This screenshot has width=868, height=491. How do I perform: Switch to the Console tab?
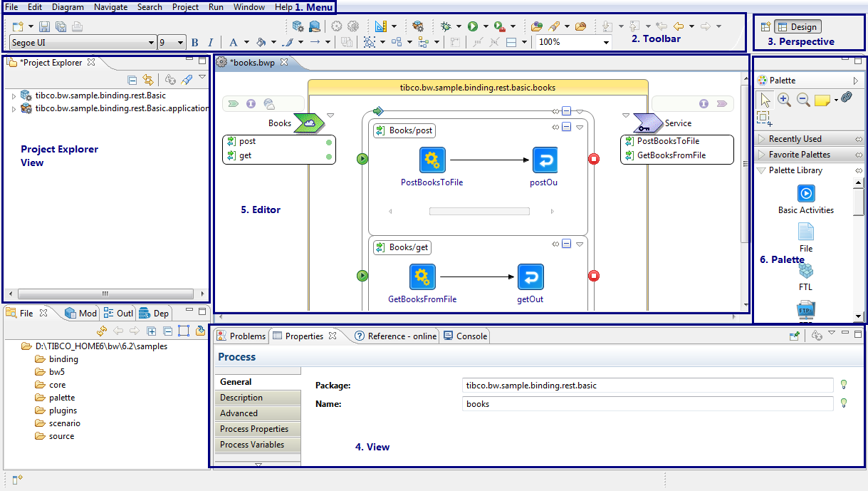(x=465, y=336)
